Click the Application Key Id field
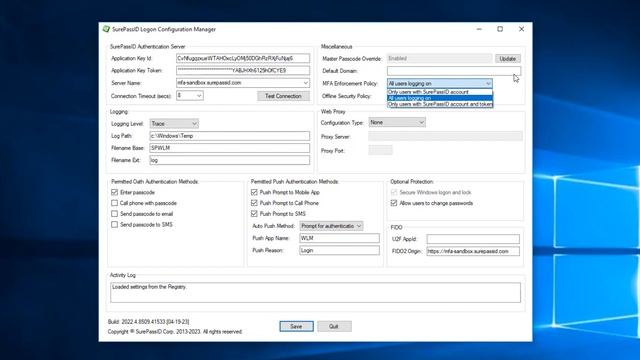This screenshot has width=640, height=360. 243,58
